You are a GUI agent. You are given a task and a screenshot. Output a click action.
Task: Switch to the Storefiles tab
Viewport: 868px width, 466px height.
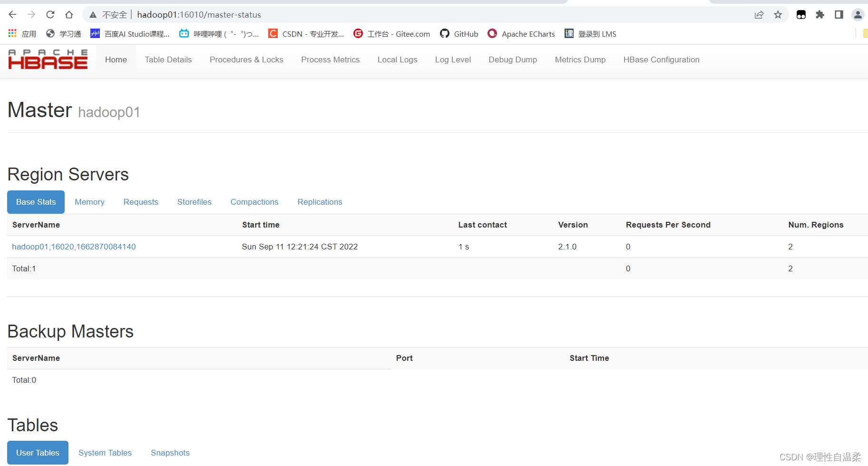[x=195, y=202]
